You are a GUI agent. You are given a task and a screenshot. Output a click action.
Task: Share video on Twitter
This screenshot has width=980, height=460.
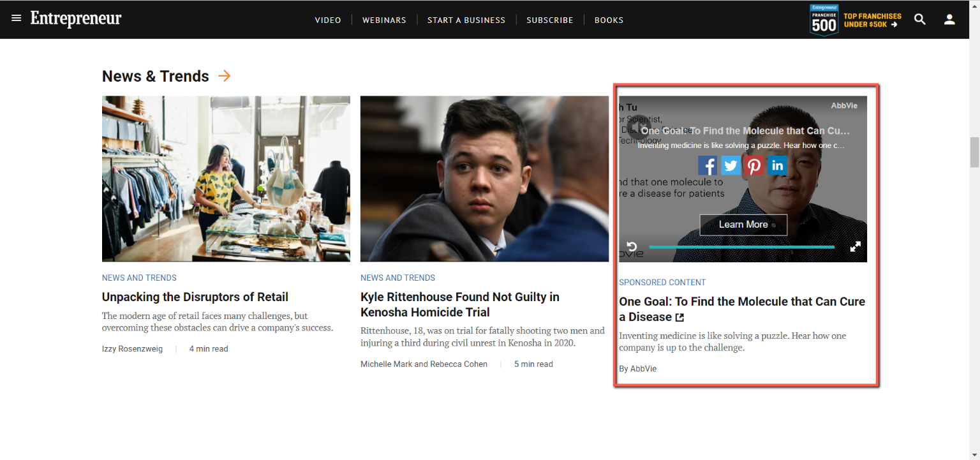click(731, 166)
